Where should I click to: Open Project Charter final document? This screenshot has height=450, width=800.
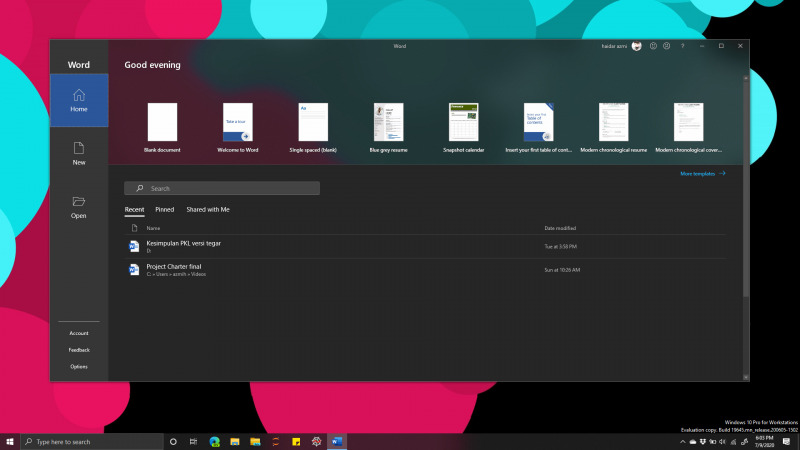tap(424, 270)
